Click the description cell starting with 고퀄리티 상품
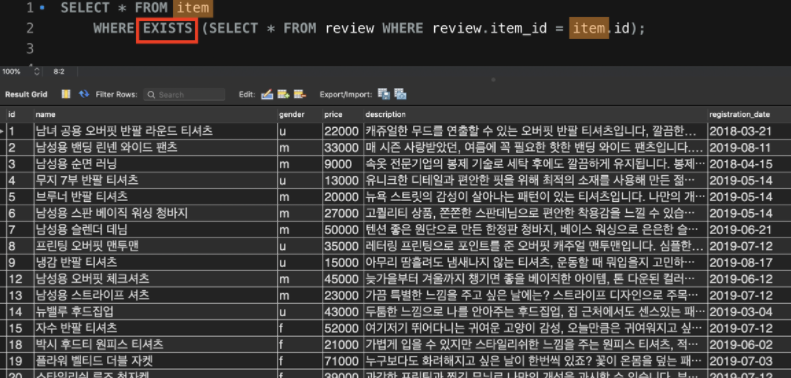791x378 pixels. click(x=536, y=212)
